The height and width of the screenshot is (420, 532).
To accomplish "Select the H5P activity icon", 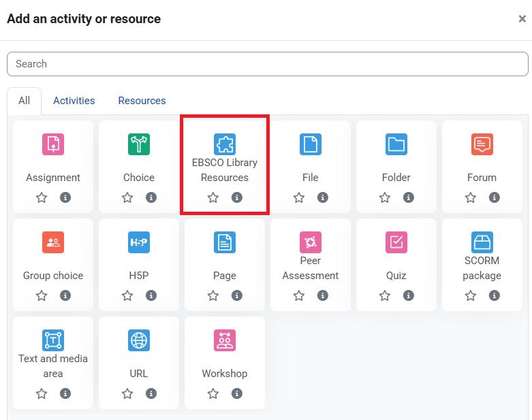I will (139, 242).
